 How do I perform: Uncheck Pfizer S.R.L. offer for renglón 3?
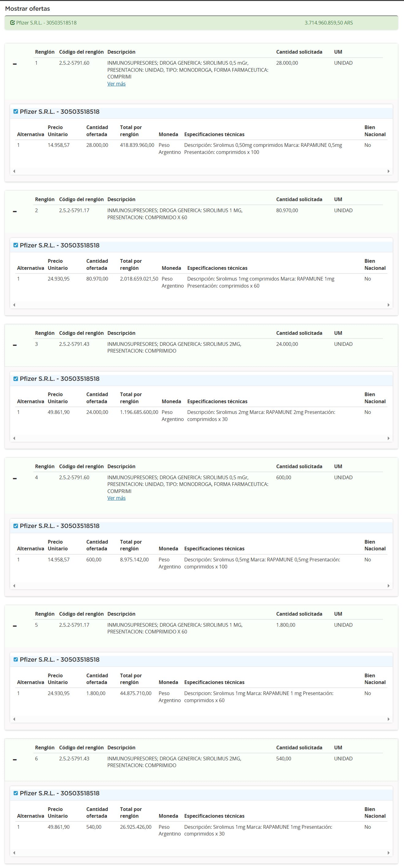point(16,379)
